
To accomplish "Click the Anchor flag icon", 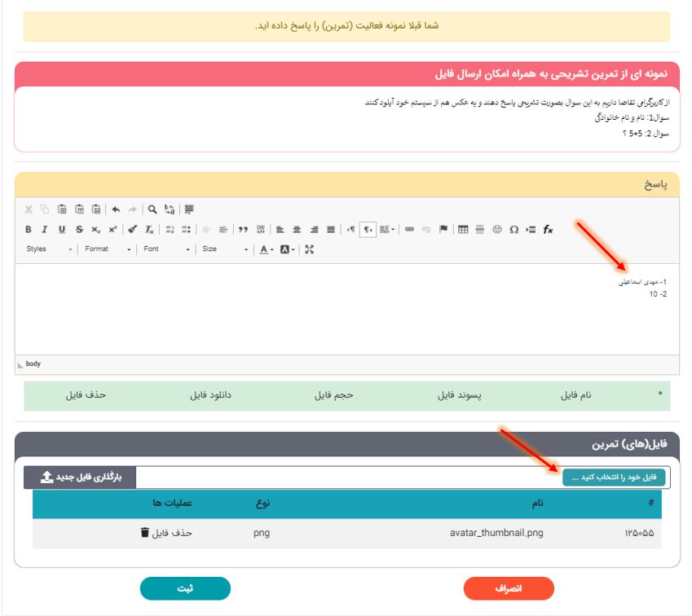I will pyautogui.click(x=443, y=230).
